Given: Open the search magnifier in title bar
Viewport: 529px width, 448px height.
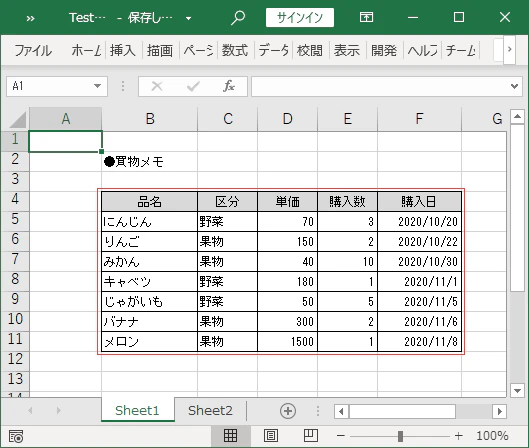Looking at the screenshot, I should pyautogui.click(x=238, y=18).
